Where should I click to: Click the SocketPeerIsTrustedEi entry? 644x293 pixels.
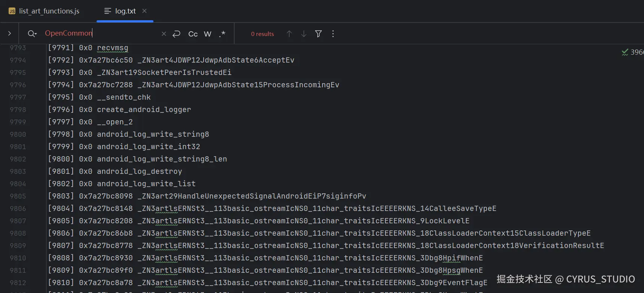click(x=140, y=72)
